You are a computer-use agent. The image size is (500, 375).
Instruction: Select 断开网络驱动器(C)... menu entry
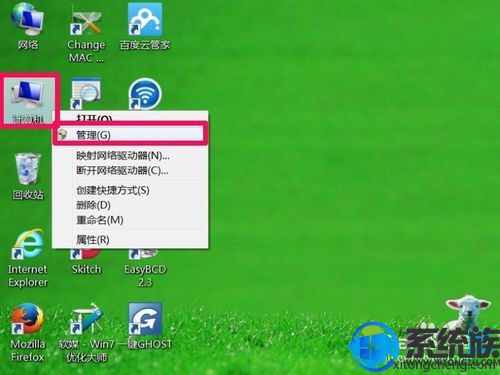131,171
